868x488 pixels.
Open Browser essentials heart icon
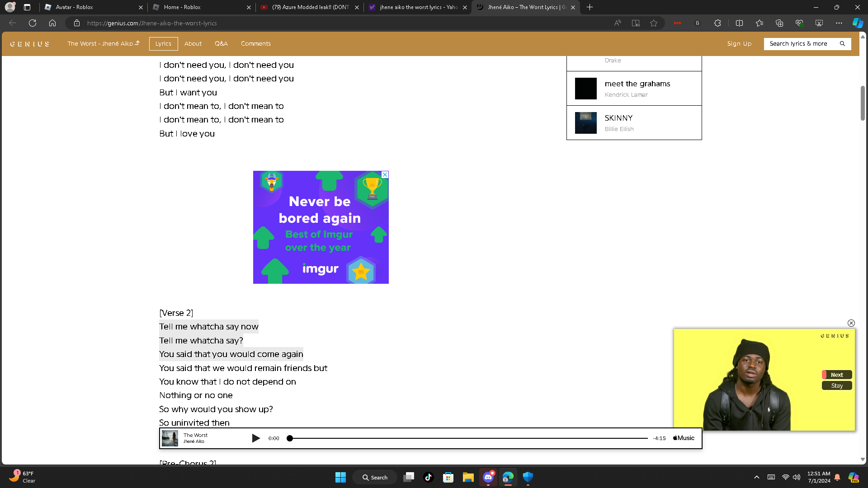coord(799,23)
